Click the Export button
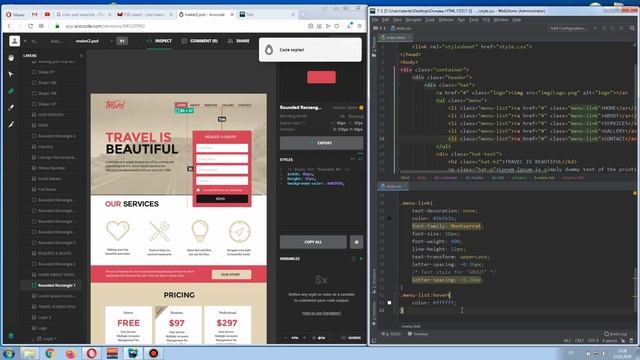Screen dimensions: 640x360 point(322,143)
